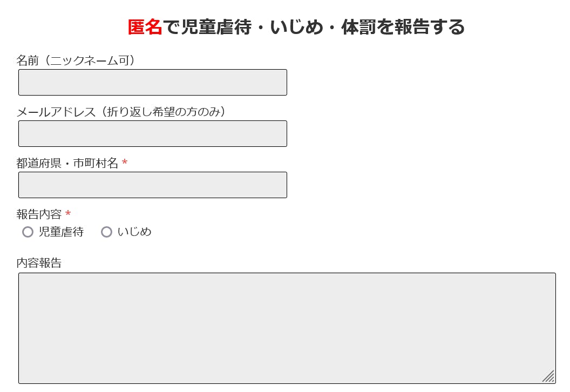This screenshot has width=570, height=392.
Task: Choose the いじめ radio button circle
Action: (107, 232)
